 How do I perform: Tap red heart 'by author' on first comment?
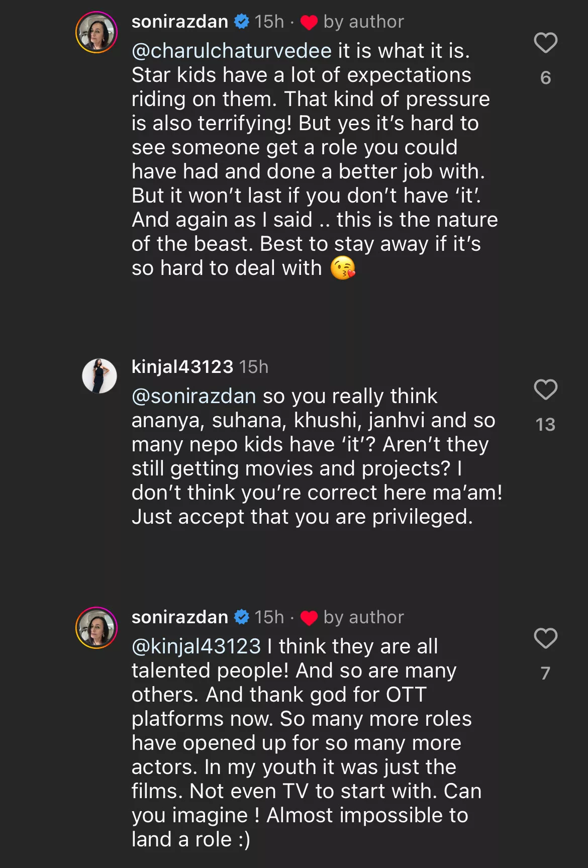[309, 23]
